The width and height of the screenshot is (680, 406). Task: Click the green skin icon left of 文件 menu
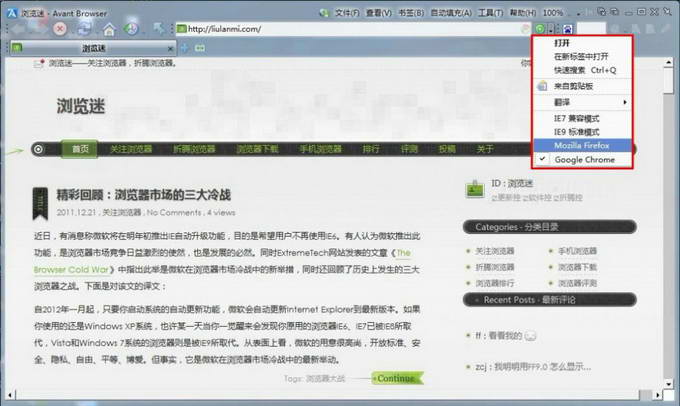324,13
